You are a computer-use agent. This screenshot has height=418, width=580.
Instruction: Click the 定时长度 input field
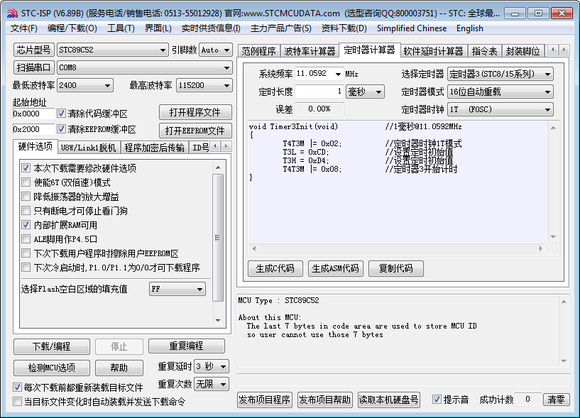tap(320, 91)
